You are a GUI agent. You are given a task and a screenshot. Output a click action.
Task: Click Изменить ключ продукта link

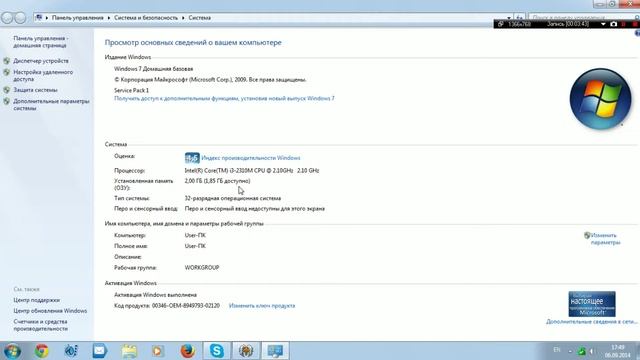pyautogui.click(x=262, y=306)
